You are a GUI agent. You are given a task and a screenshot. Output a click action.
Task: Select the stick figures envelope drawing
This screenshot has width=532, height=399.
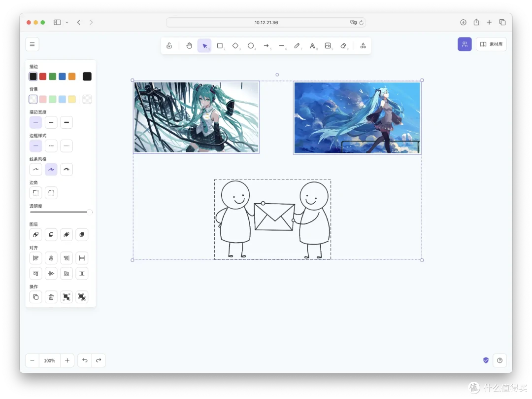272,219
